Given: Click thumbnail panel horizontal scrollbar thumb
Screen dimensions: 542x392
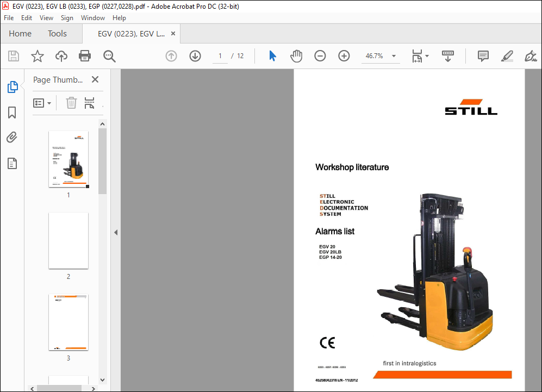Looking at the screenshot, I should 59,389.
